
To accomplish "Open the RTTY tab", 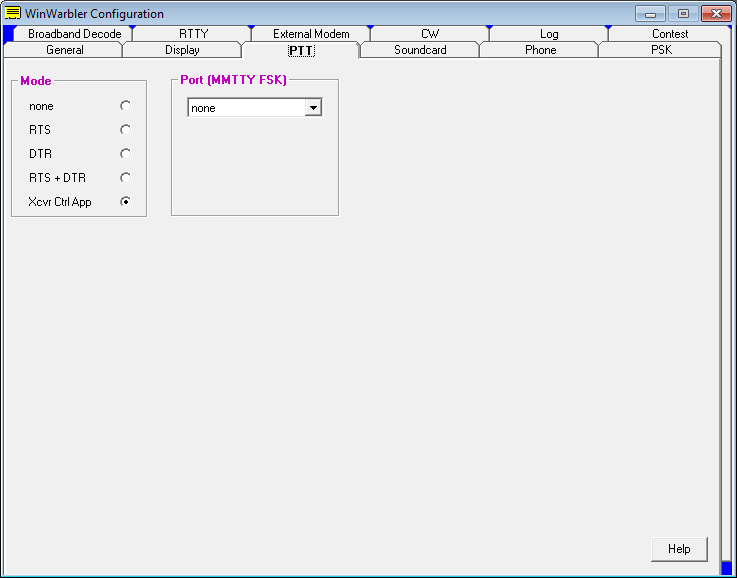I will (193, 34).
